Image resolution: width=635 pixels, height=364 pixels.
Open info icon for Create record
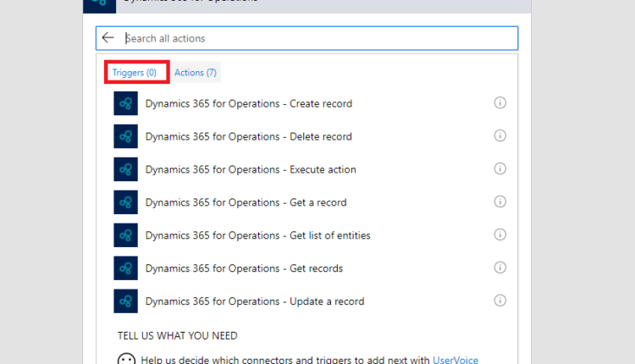pyautogui.click(x=500, y=103)
